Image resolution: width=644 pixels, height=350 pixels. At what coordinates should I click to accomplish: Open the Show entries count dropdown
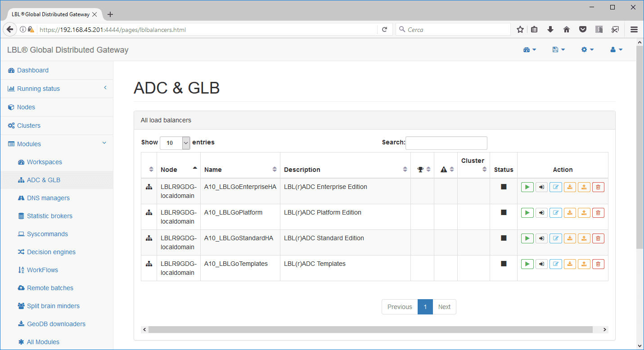point(175,143)
